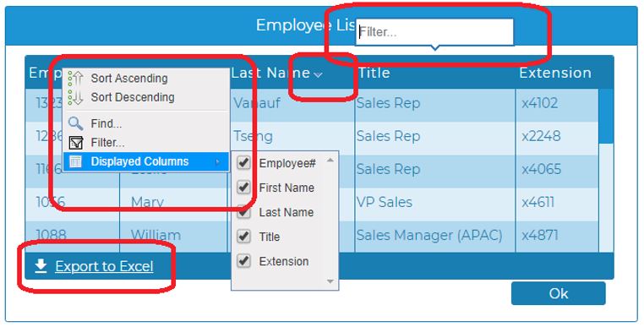Viewport: 644px width, 327px height.
Task: Toggle the Extension column checkbox
Action: pos(244,260)
